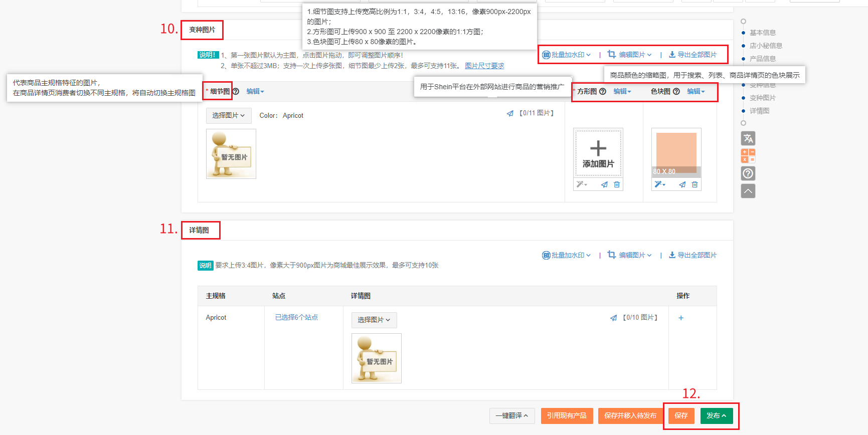Open 编辑图片 dropdown in detail images section
Screen dimensions: 868x435
click(x=630, y=255)
